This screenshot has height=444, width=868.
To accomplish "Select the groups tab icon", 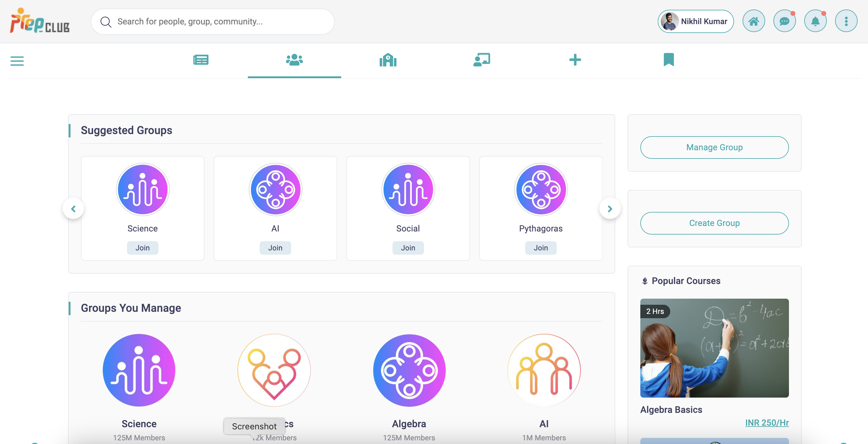I will tap(294, 60).
